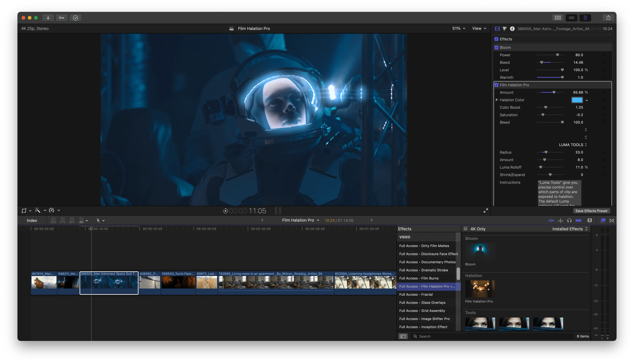
Task: Open background tasks checkmark icon
Action: click(x=76, y=18)
